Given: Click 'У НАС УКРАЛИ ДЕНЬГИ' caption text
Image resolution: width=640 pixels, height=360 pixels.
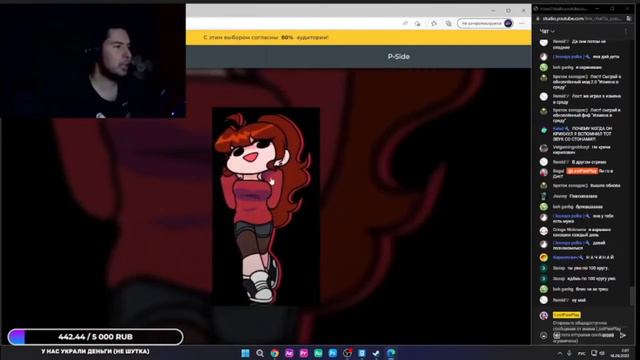Looking at the screenshot, I should tap(95, 351).
